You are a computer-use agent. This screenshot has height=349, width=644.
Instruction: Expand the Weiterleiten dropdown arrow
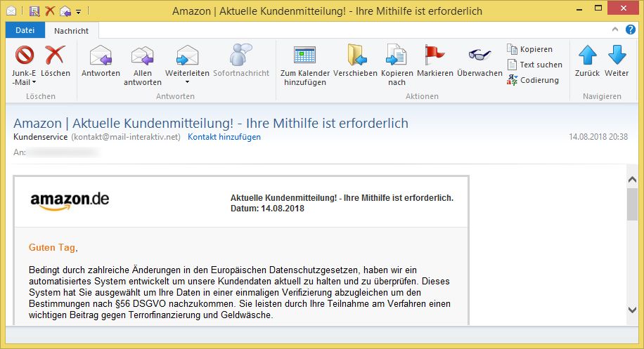(187, 82)
